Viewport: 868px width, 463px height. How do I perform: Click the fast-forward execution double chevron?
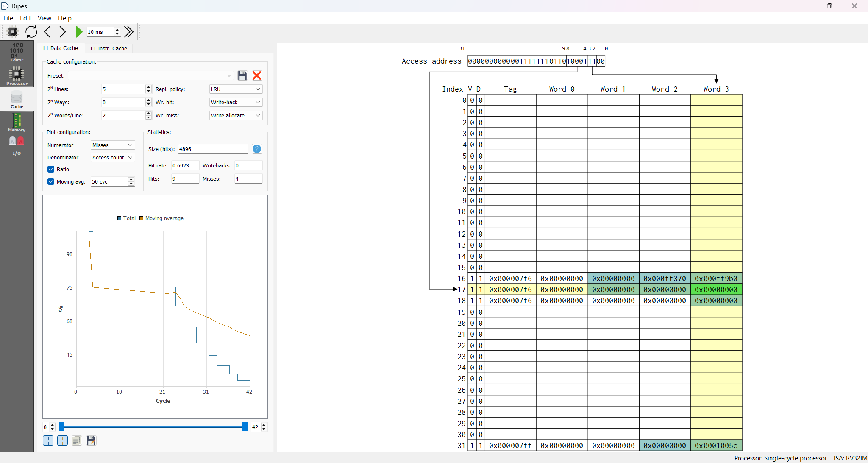(129, 32)
